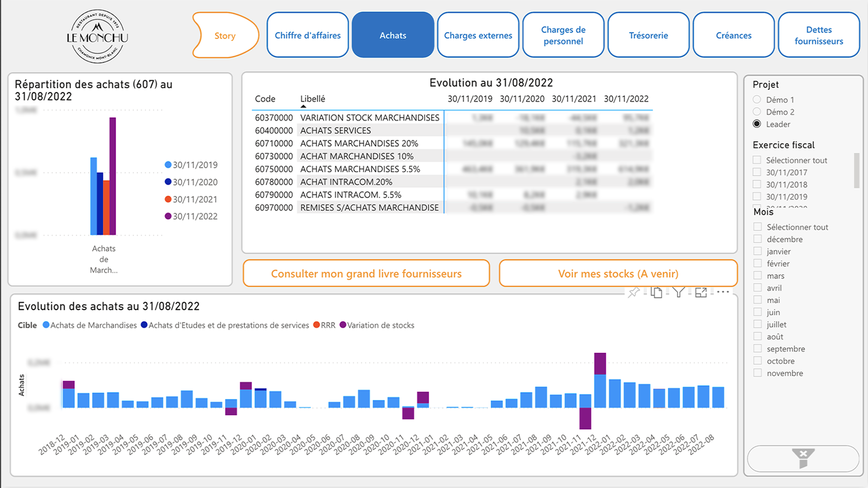
Task: Click the clear filters funnel button
Action: click(803, 458)
